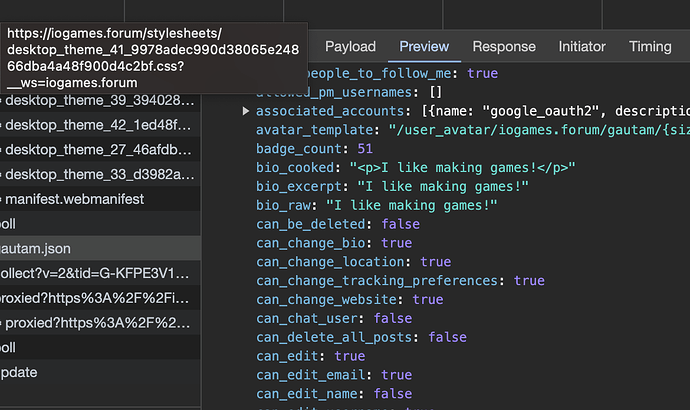Select the desktop_theme_42_1ed48f request
Screen dimensions: 690x410
point(100,125)
